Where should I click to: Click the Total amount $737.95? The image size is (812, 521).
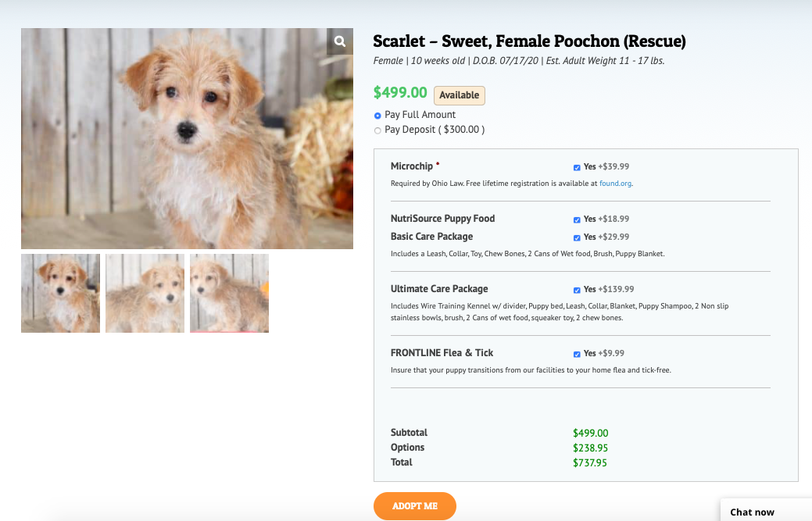tap(590, 462)
